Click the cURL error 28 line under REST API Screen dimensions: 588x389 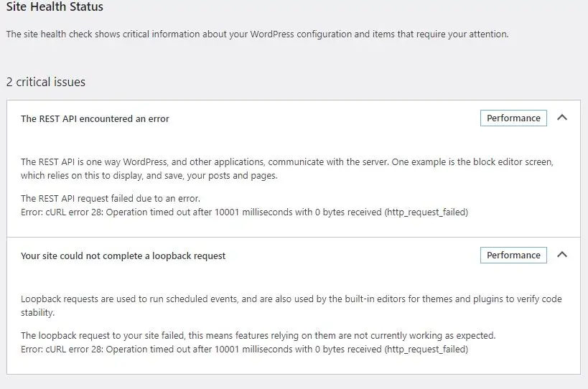pyautogui.click(x=245, y=212)
